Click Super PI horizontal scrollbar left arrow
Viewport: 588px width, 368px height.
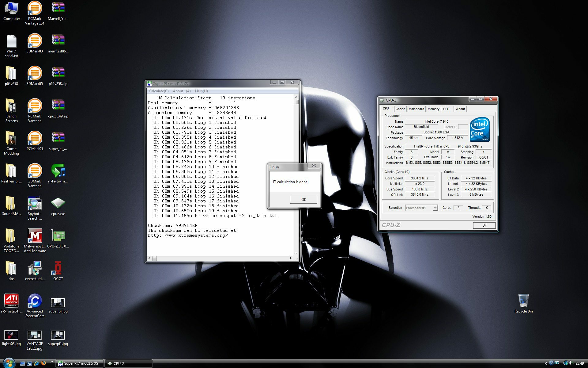coord(149,258)
